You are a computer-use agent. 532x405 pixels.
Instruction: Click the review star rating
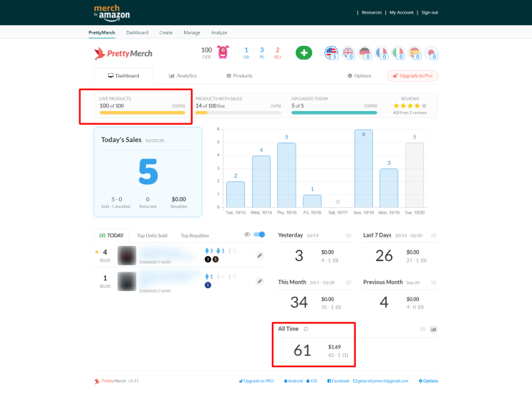pos(410,105)
